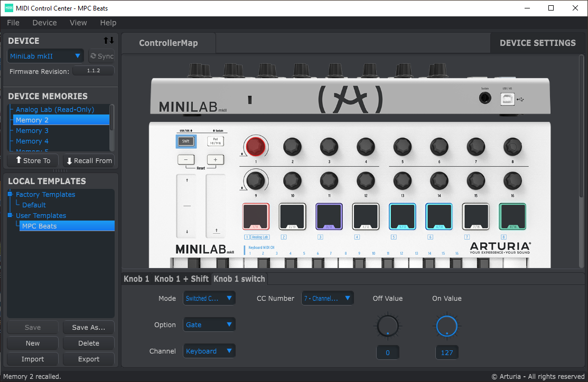This screenshot has width=588, height=382.
Task: Click the device swap arrows icon
Action: click(108, 41)
